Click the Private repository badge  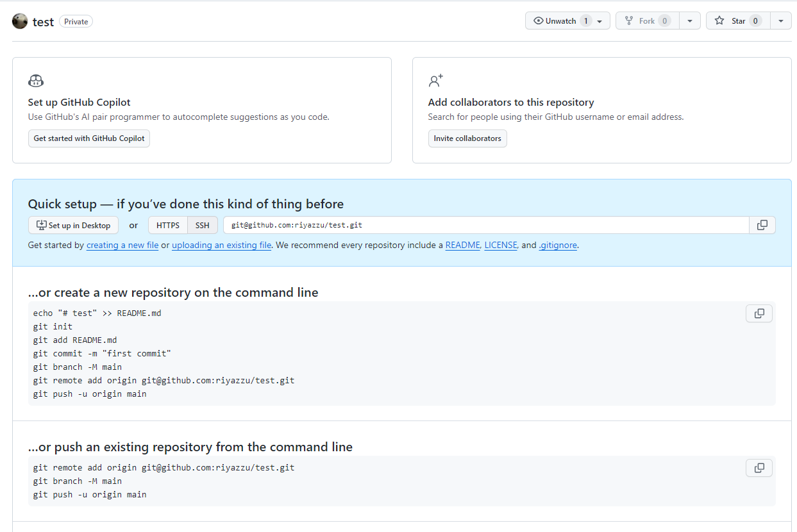click(x=76, y=21)
